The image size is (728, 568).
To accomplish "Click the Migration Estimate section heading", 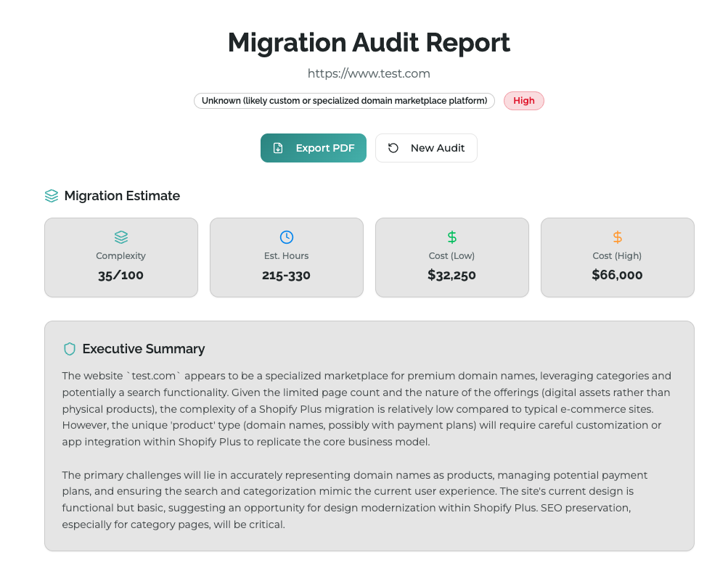I will (x=122, y=195).
